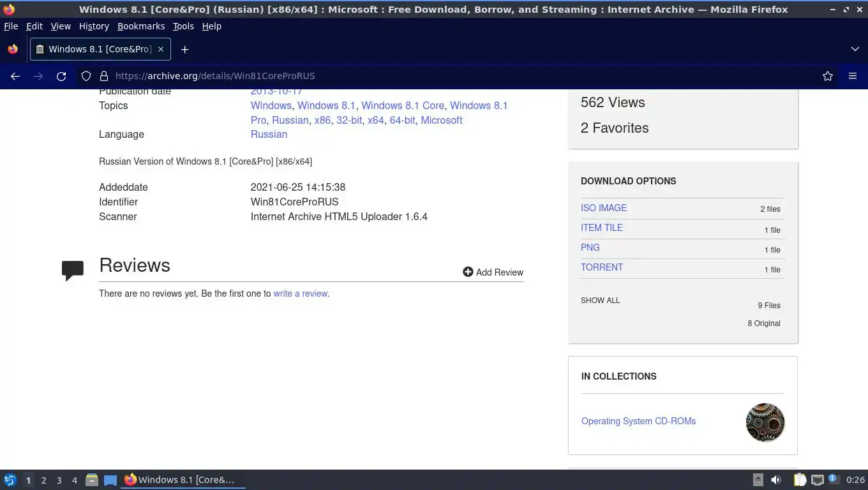Expand ISO IMAGE download option

coord(604,208)
